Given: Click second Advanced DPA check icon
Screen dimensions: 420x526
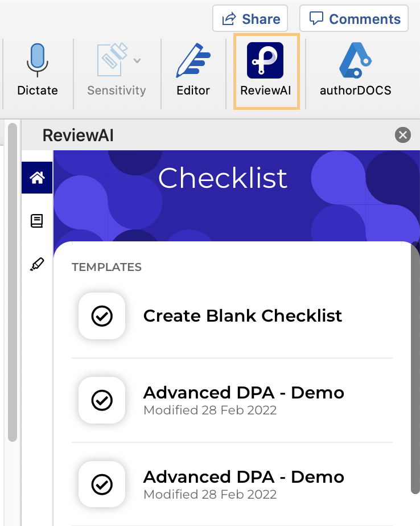Looking at the screenshot, I should click(x=102, y=484).
